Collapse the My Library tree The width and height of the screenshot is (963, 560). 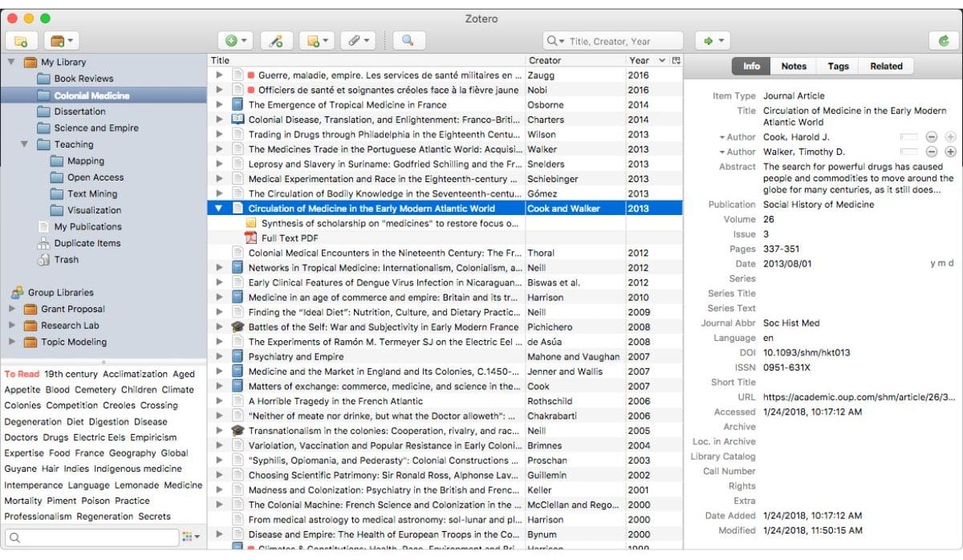[x=11, y=62]
